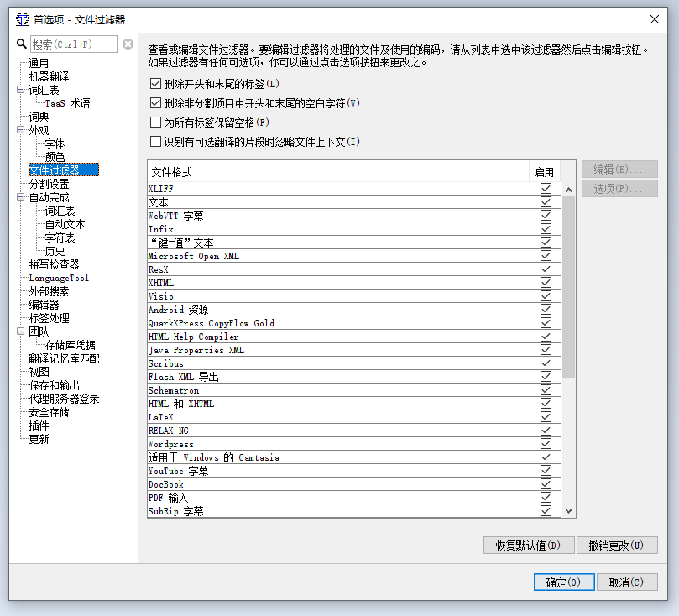Disable the 启用 checkbox for XLIFF filter

click(546, 189)
